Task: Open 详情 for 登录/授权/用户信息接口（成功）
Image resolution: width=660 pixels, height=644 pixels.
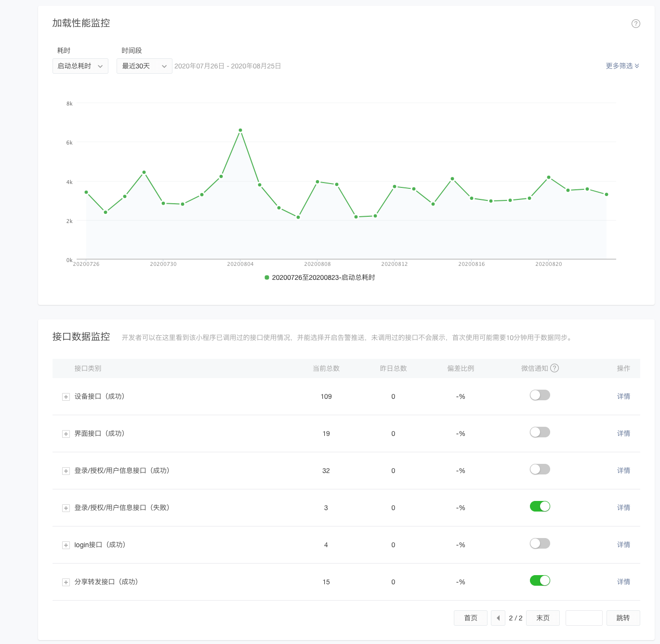Action: coord(623,471)
